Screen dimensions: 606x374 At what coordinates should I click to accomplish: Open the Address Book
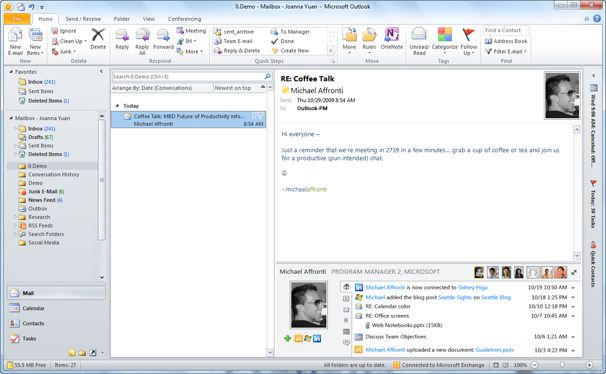506,41
